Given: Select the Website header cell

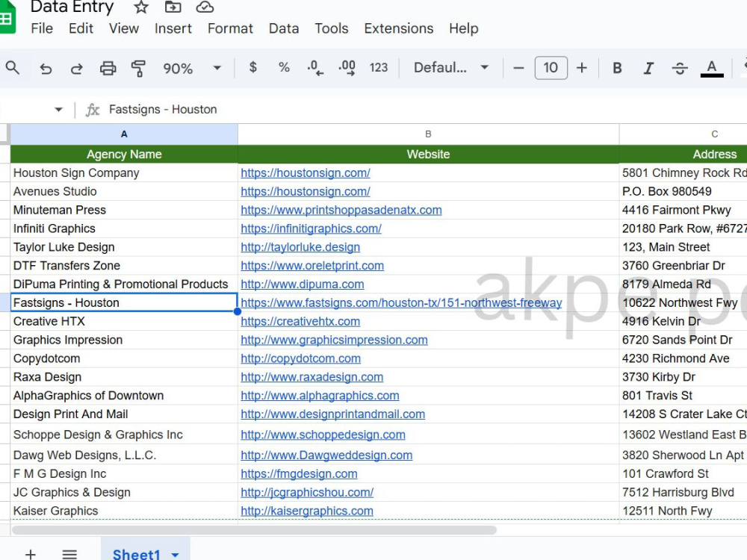Looking at the screenshot, I should (428, 155).
